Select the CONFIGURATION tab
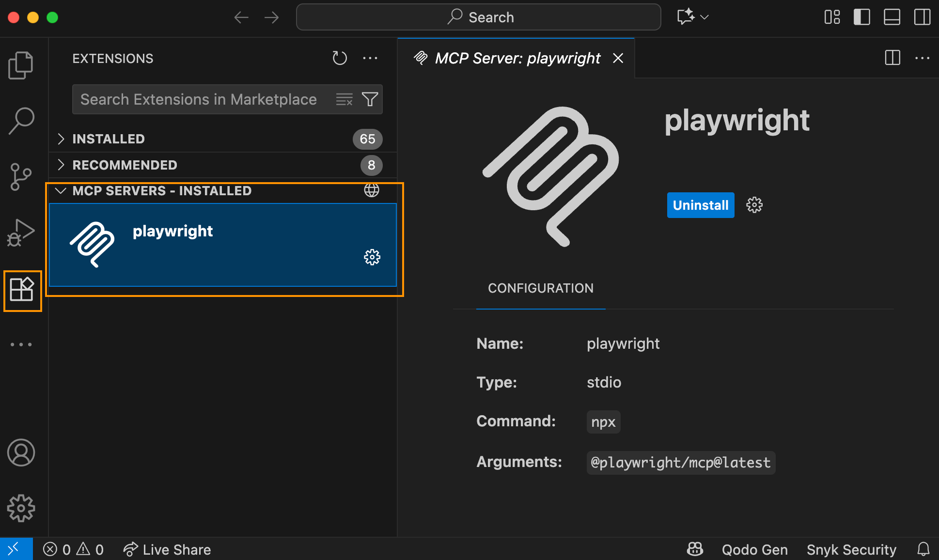939x560 pixels. [x=540, y=288]
